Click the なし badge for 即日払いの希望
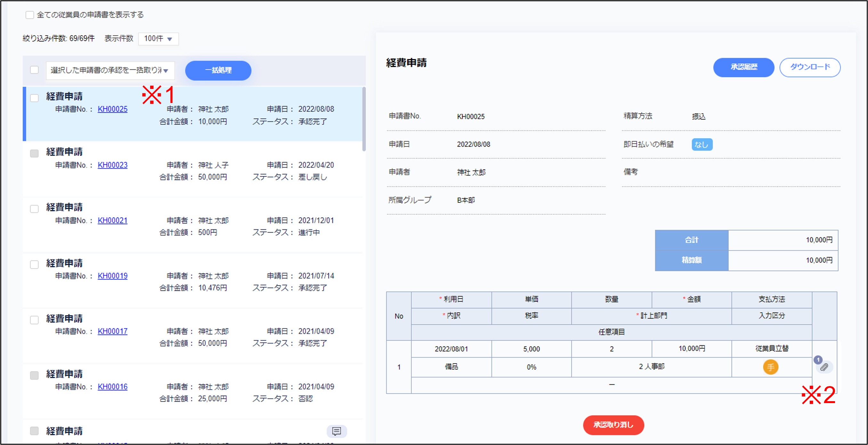 pyautogui.click(x=702, y=145)
